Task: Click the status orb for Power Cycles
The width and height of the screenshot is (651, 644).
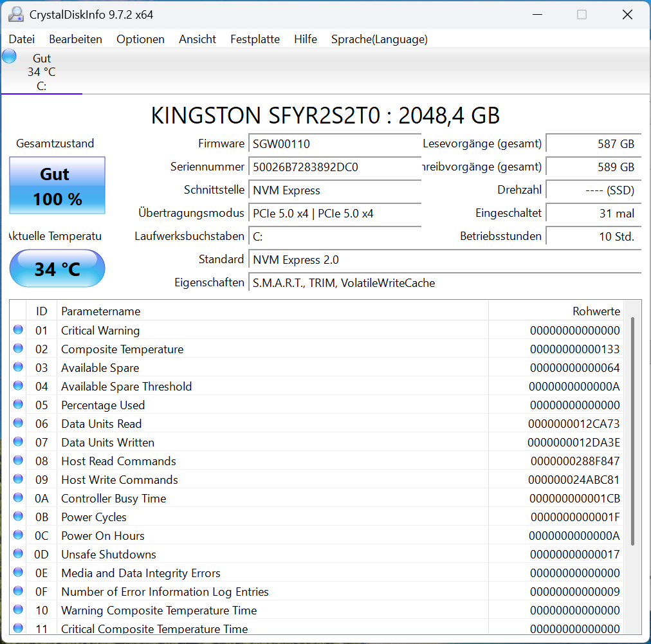Action: tap(18, 516)
